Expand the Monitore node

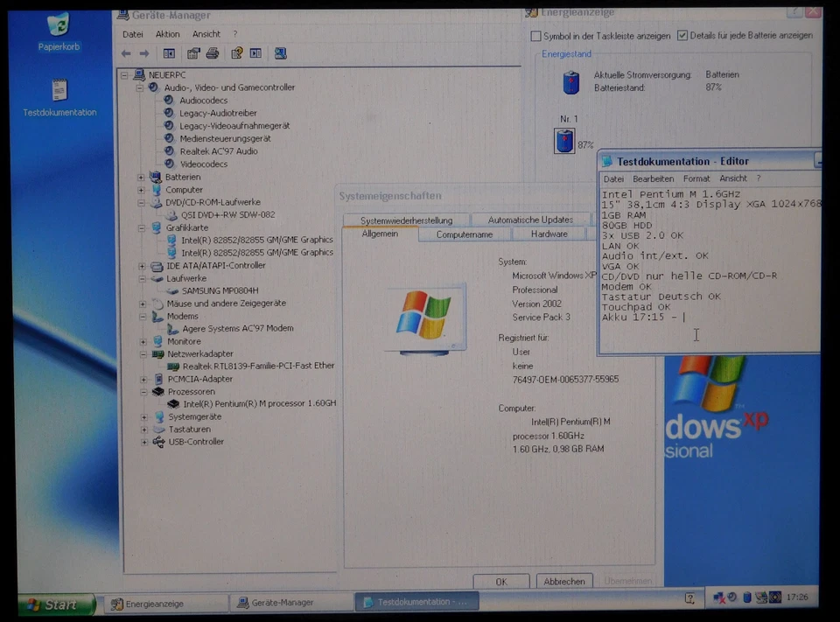click(x=143, y=341)
